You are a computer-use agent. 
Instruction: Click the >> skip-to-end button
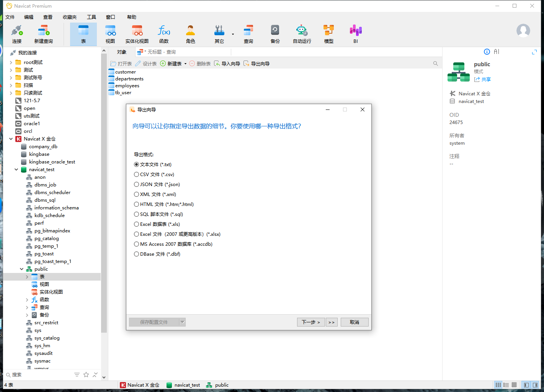point(332,322)
